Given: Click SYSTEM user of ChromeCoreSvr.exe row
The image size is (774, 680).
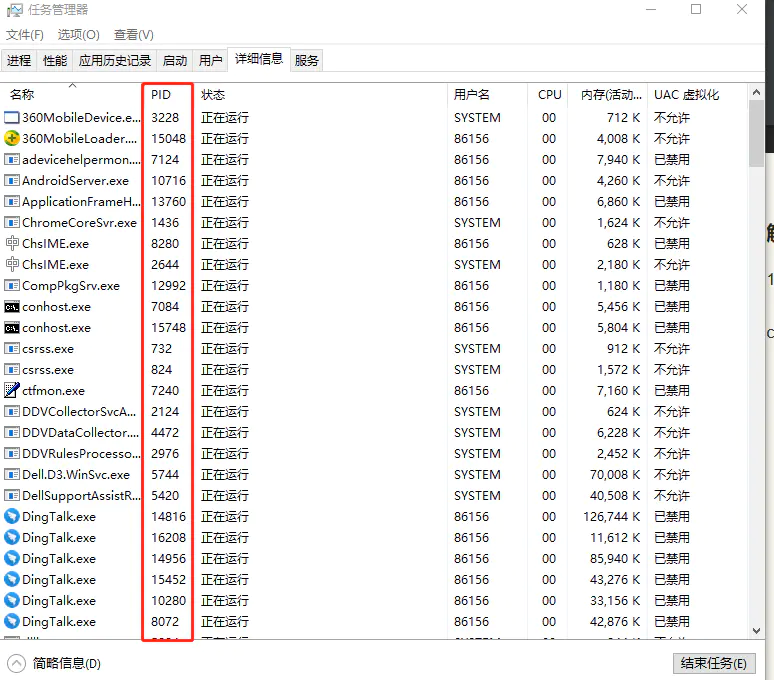Looking at the screenshot, I should [477, 223].
